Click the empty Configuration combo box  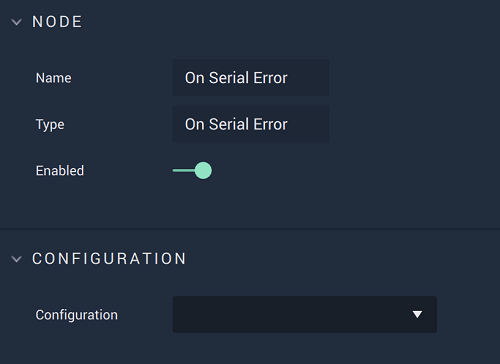[x=305, y=314]
